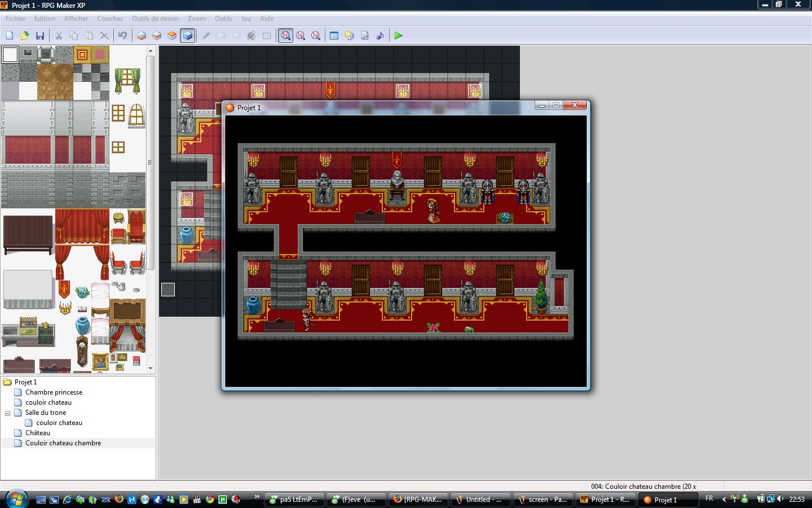Click the Paste clipboard icon

coord(89,36)
